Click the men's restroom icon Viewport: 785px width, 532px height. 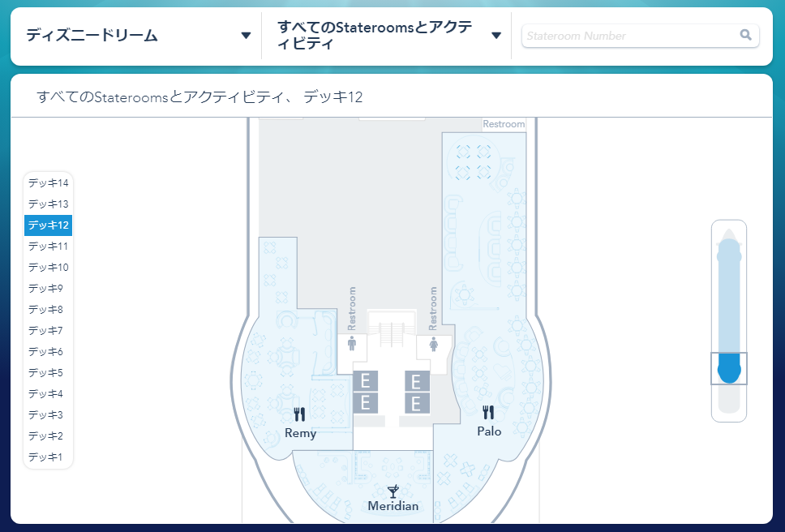(352, 343)
